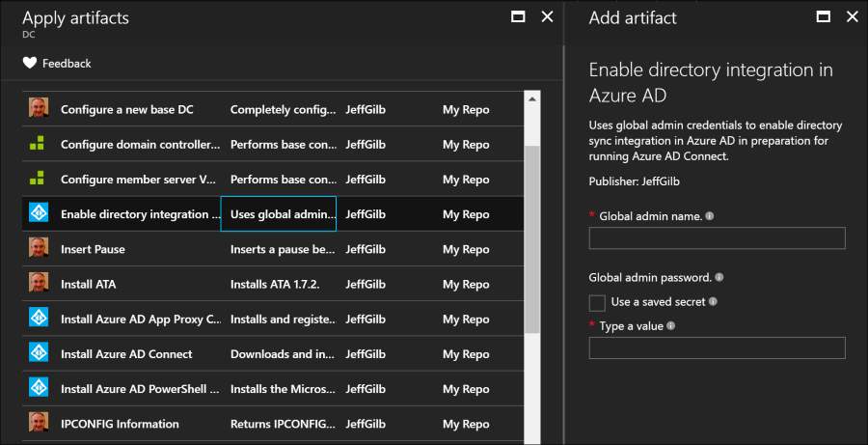
Task: Click 'Returns IPCONFIG...' description cell
Action: coord(283,424)
